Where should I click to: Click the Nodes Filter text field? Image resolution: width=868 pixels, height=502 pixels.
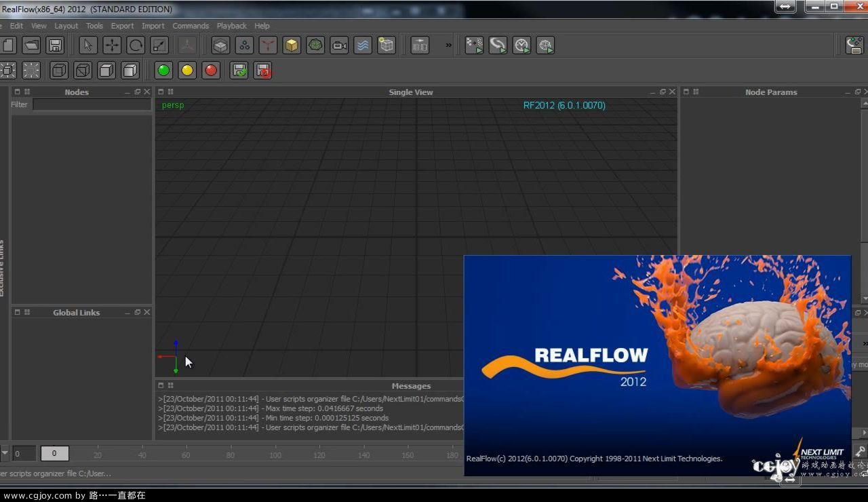pos(92,104)
